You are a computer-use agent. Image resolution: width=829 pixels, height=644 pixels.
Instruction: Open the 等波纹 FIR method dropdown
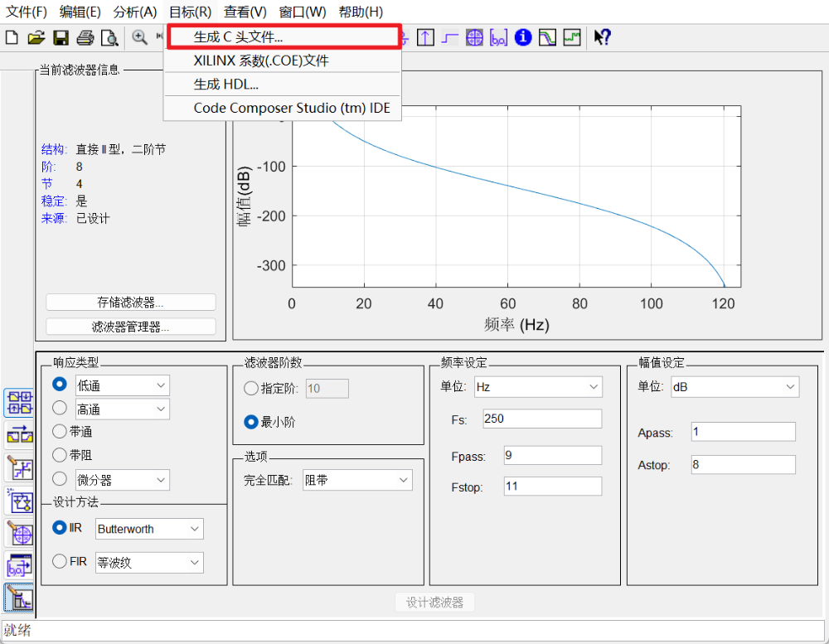149,563
